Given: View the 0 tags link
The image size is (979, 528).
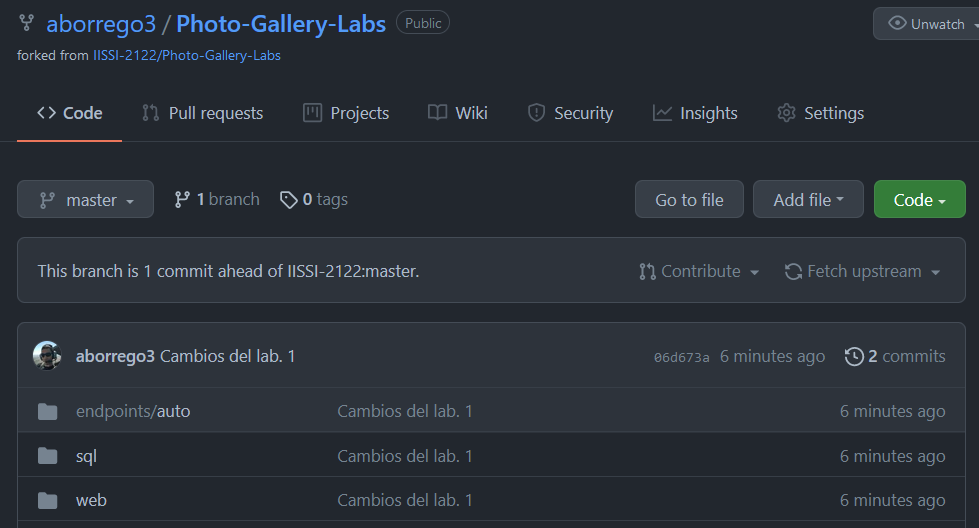Looking at the screenshot, I should [x=313, y=200].
